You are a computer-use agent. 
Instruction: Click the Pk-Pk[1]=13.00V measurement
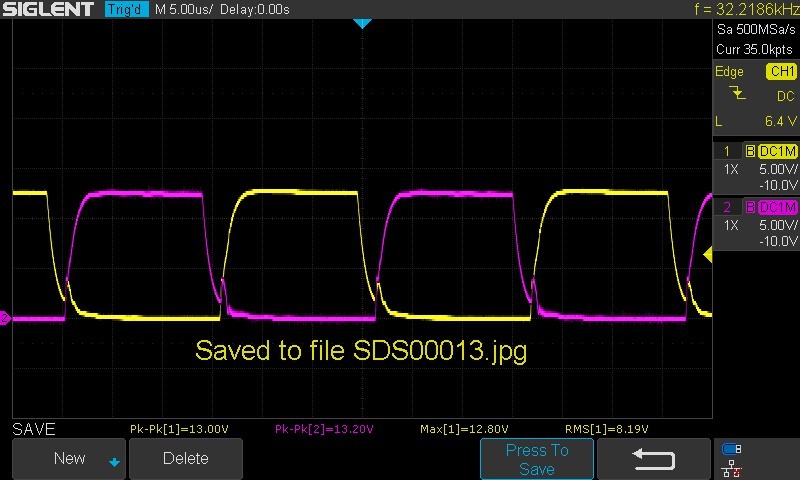coord(179,429)
